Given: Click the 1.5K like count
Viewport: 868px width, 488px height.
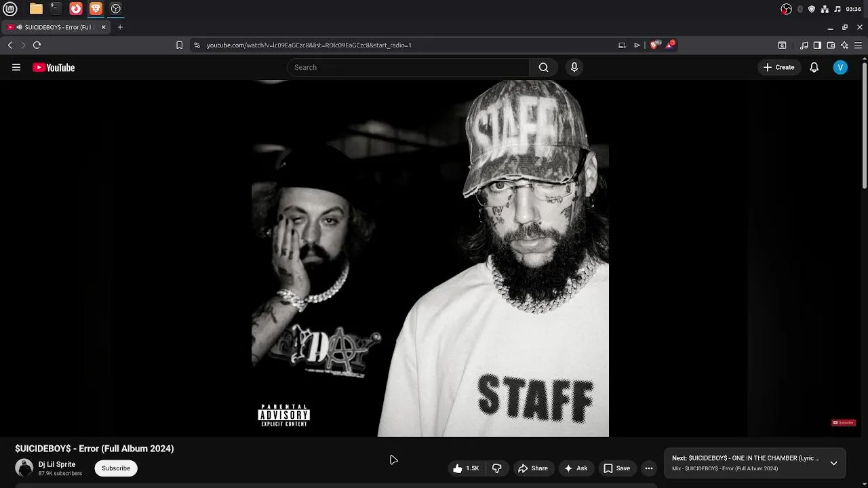Looking at the screenshot, I should pyautogui.click(x=473, y=468).
